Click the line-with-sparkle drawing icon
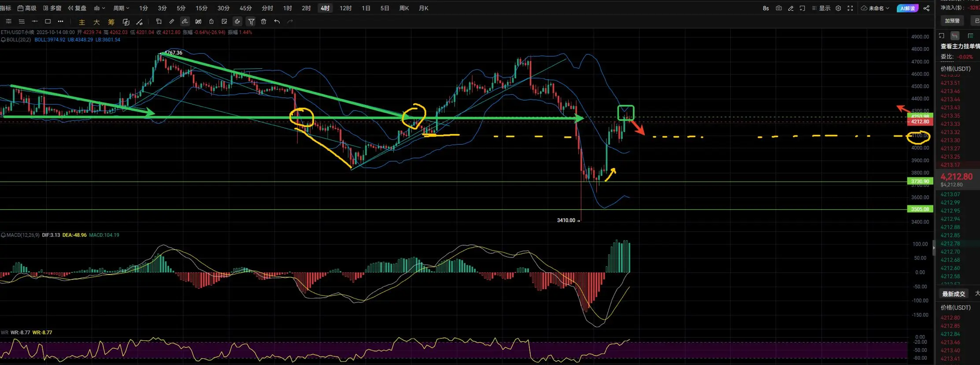Image resolution: width=980 pixels, height=365 pixels. point(140,22)
